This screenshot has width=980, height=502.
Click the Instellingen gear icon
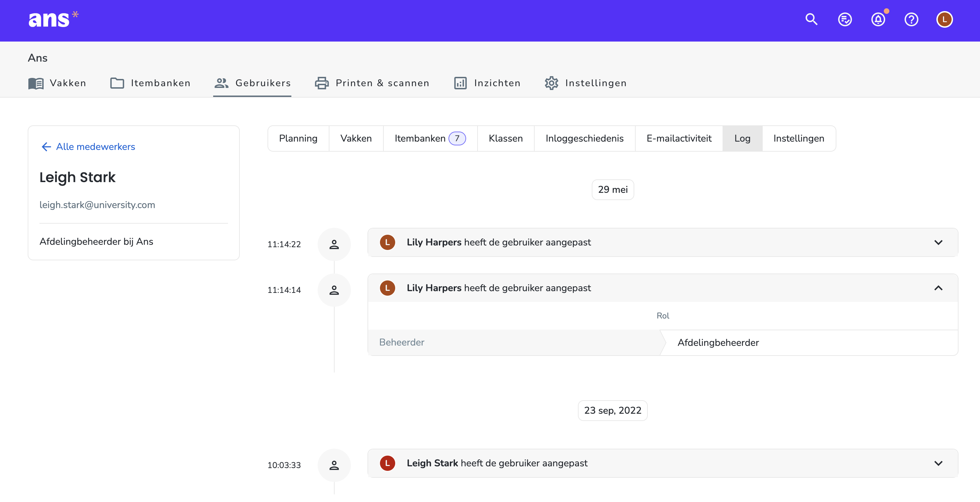(551, 83)
